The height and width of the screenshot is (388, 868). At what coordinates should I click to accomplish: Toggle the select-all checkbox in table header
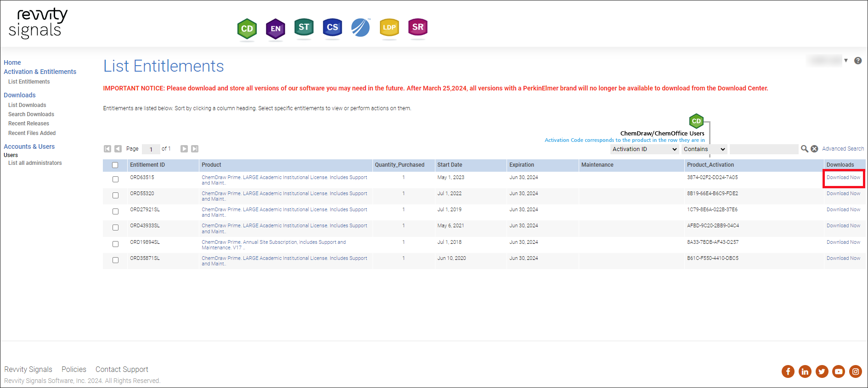coord(115,165)
